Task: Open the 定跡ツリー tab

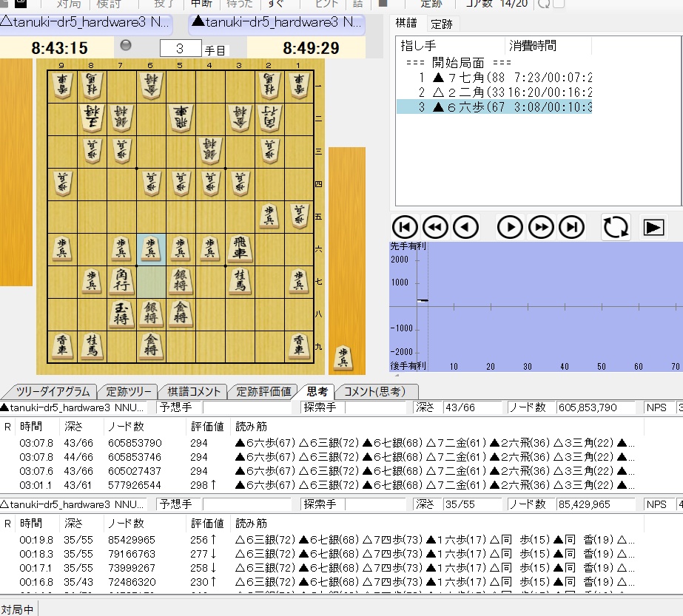Action: point(129,391)
